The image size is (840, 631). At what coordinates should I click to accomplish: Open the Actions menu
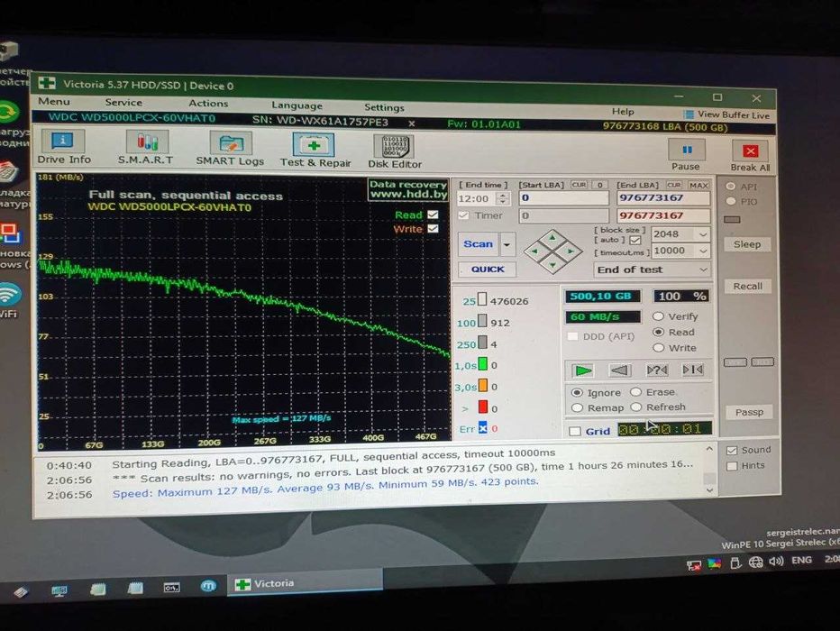click(x=208, y=104)
